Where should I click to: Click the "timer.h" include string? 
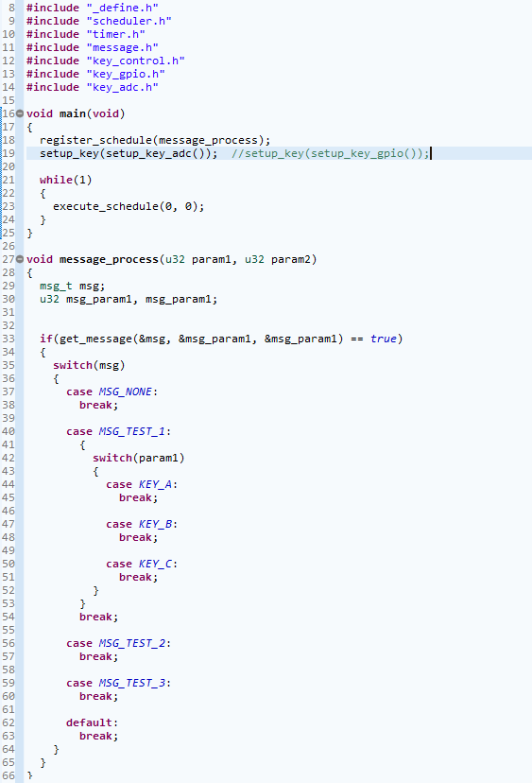[116, 34]
